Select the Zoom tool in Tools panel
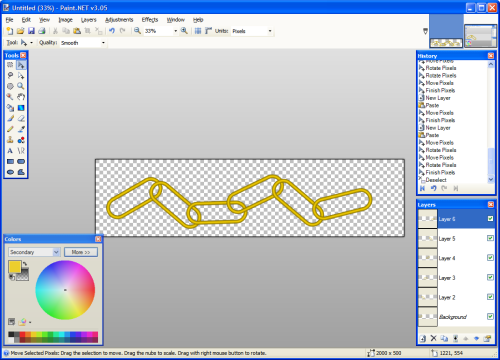 click(21, 86)
